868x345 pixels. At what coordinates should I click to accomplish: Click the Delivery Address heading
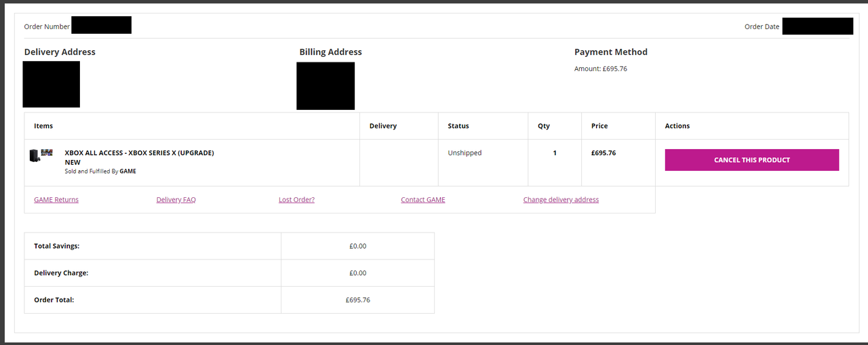click(x=60, y=52)
